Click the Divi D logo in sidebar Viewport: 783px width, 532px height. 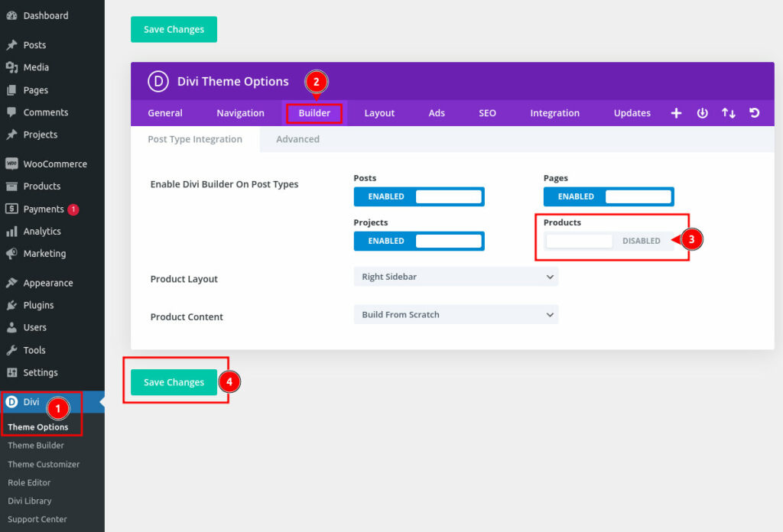click(11, 402)
